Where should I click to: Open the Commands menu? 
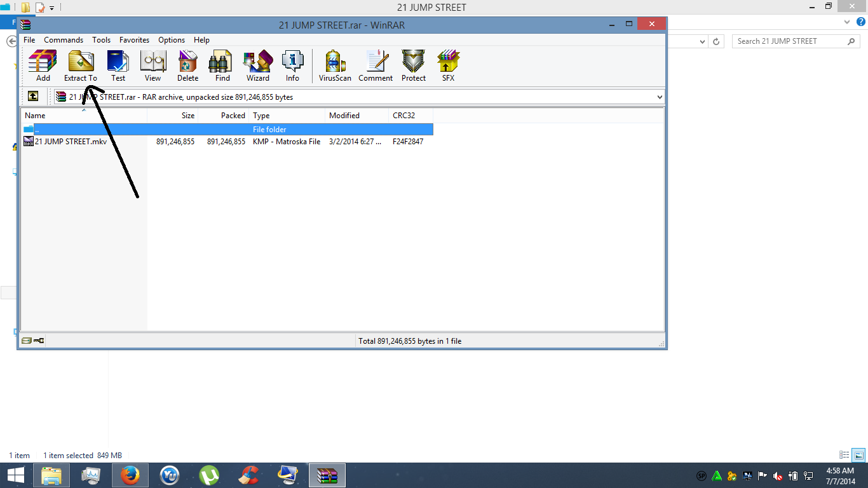click(64, 40)
